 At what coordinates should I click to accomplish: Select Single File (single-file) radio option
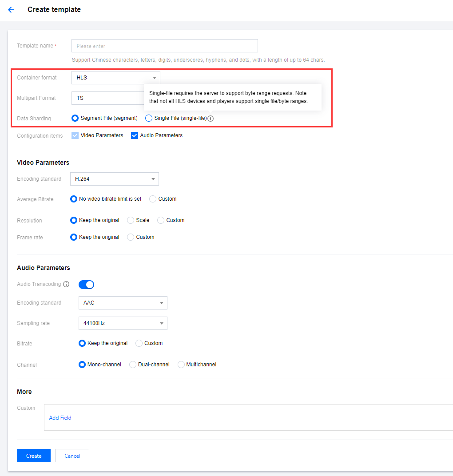coord(149,118)
